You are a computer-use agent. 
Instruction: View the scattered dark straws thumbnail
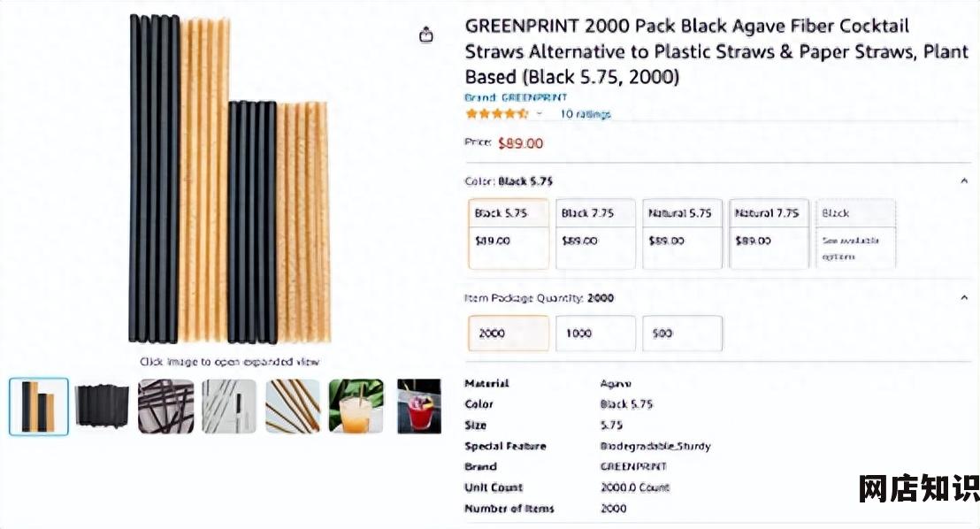(165, 406)
